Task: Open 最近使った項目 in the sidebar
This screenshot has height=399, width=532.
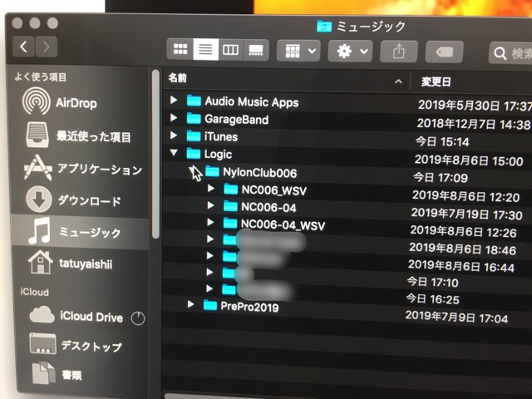Action: pyautogui.click(x=78, y=135)
